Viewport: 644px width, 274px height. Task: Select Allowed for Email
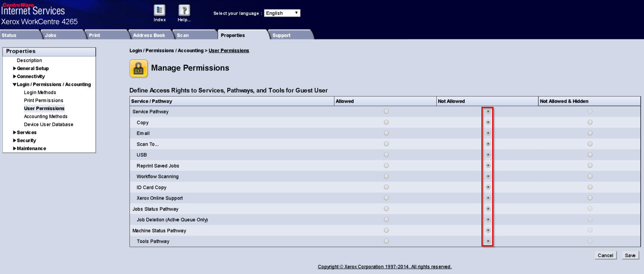(386, 133)
